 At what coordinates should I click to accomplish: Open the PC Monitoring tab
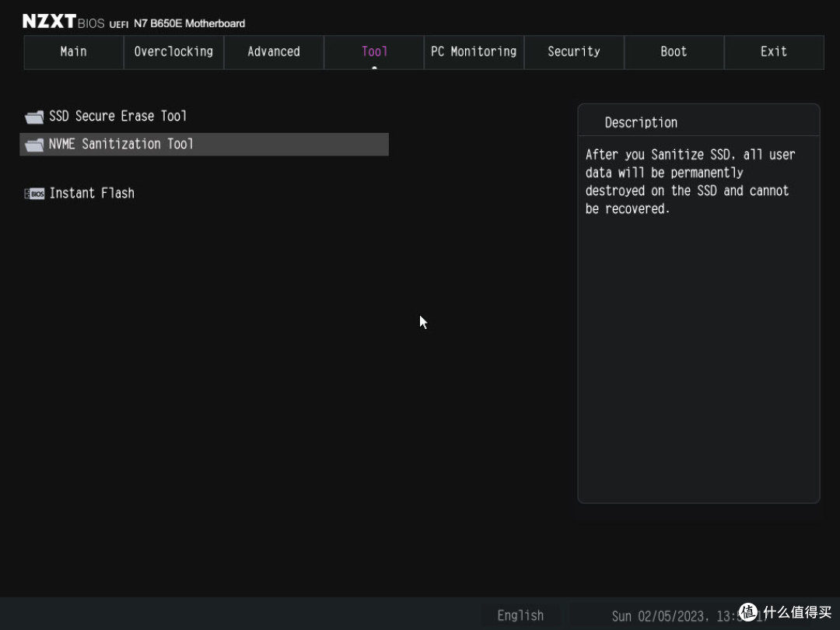(x=474, y=52)
